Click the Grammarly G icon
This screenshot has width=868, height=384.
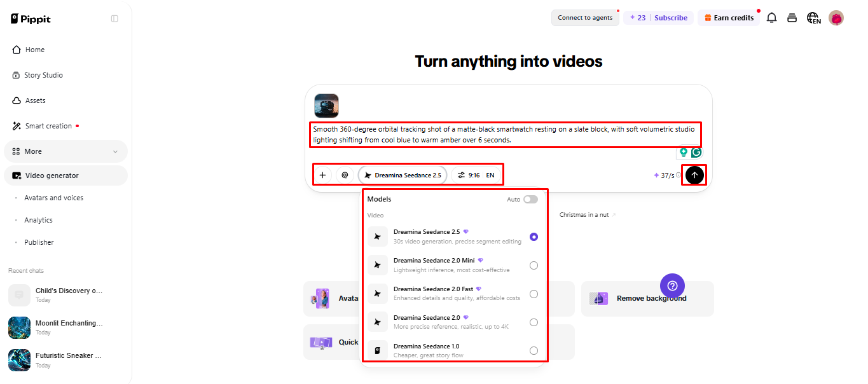click(697, 153)
